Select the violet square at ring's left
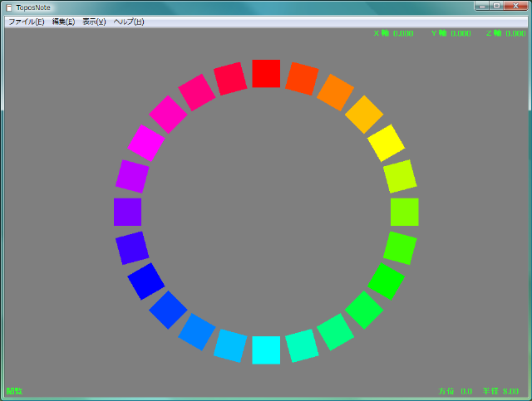Image resolution: width=532 pixels, height=401 pixels. [x=127, y=212]
